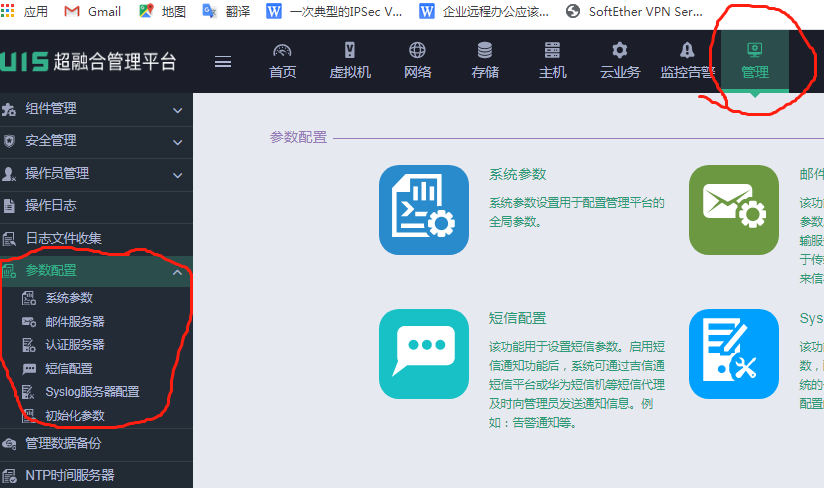The width and height of the screenshot is (824, 488).
Task: Open the 存储 storage icon
Action: (485, 50)
